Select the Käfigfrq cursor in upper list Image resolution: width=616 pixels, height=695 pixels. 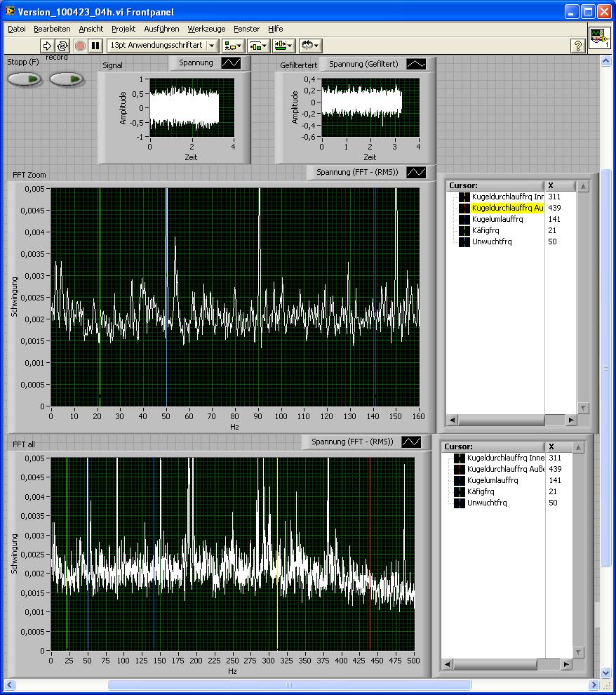[486, 230]
